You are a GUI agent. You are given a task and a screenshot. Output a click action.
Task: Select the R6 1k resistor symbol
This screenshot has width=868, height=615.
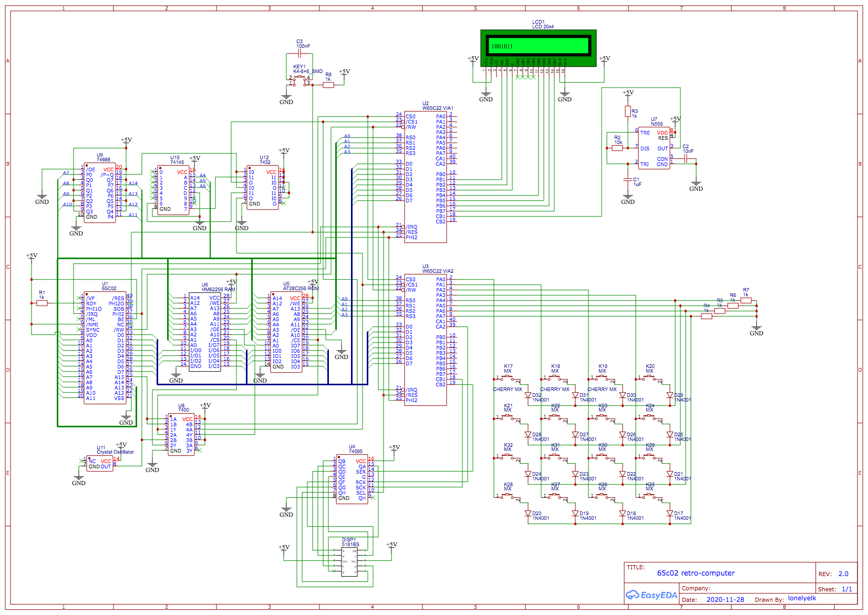coord(733,306)
